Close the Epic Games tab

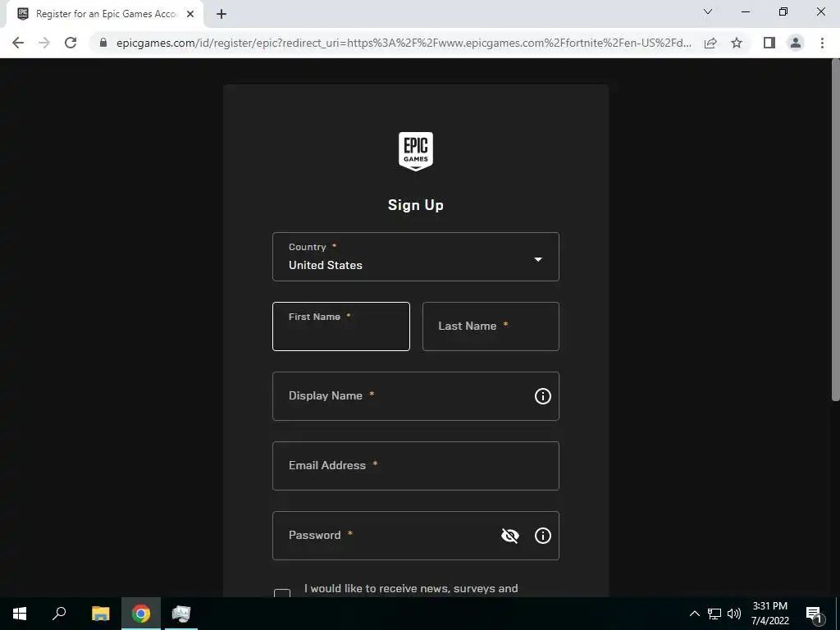coord(190,14)
